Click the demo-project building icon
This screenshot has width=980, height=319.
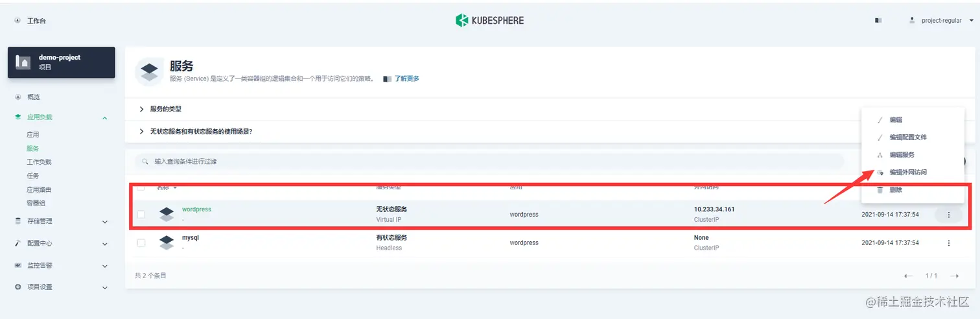(x=23, y=62)
